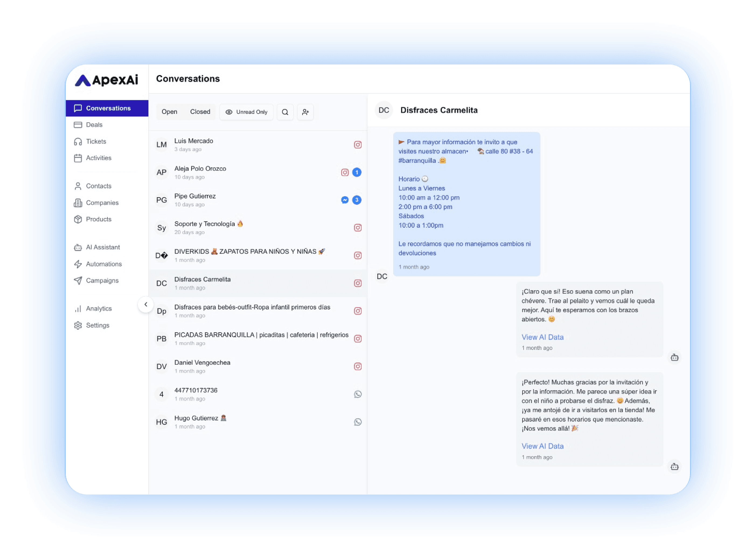This screenshot has width=756, height=559.
Task: Switch to the Open conversations tab
Action: point(169,112)
